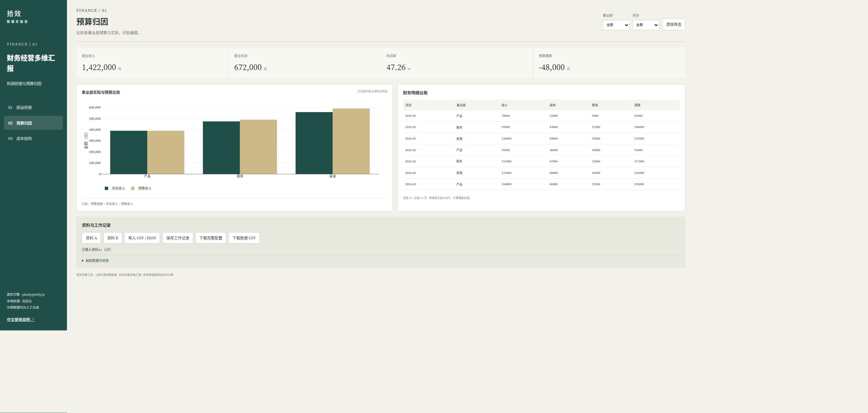Open the 月份 filter dropdown

click(x=645, y=25)
